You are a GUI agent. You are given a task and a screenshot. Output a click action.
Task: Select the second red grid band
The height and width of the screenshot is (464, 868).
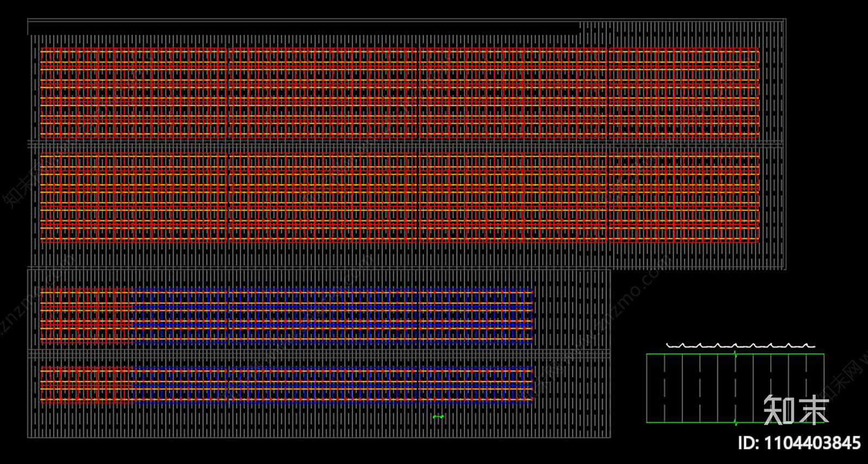(400, 197)
